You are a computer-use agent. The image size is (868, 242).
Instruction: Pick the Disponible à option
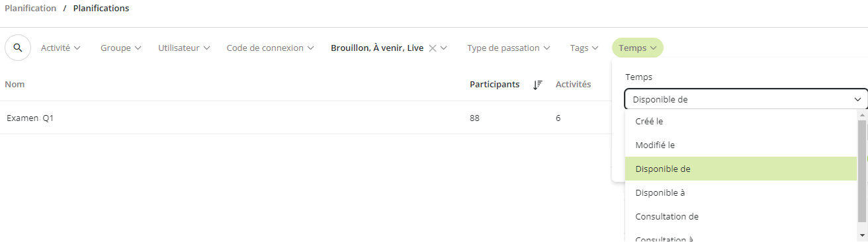741,192
